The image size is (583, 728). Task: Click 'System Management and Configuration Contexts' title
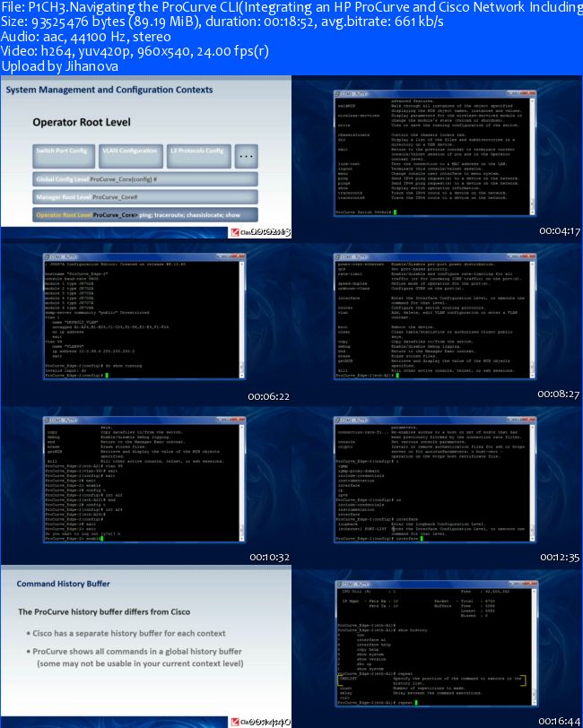[109, 90]
